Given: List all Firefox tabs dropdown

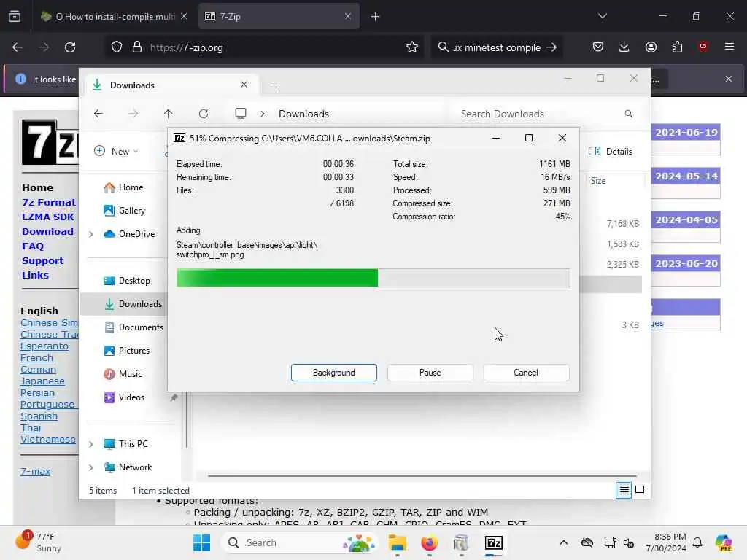Looking at the screenshot, I should coord(603,16).
